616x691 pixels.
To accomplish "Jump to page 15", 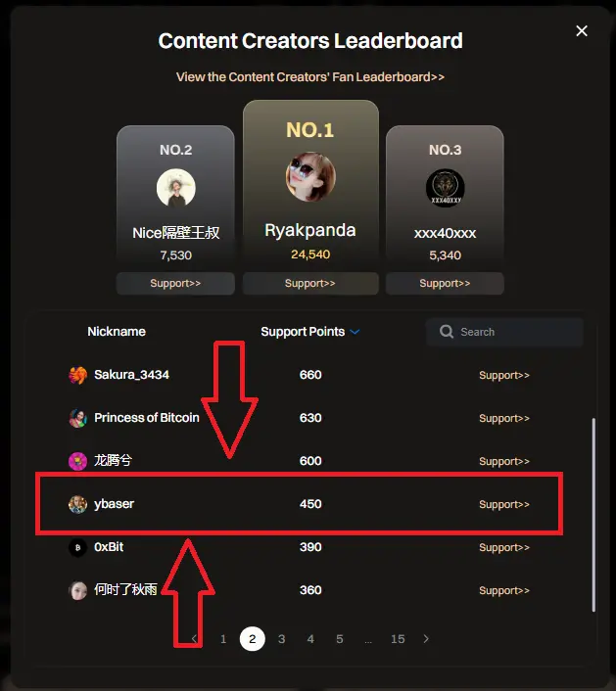I will pos(398,639).
